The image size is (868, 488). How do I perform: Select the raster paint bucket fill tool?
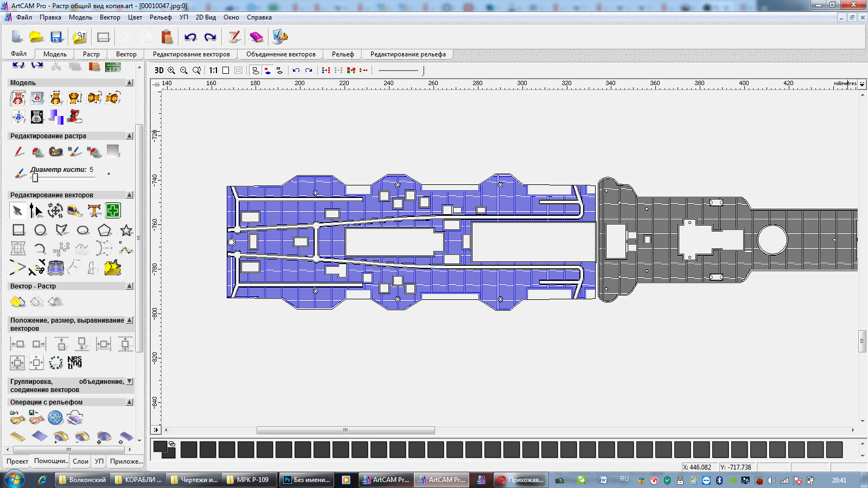(x=37, y=152)
